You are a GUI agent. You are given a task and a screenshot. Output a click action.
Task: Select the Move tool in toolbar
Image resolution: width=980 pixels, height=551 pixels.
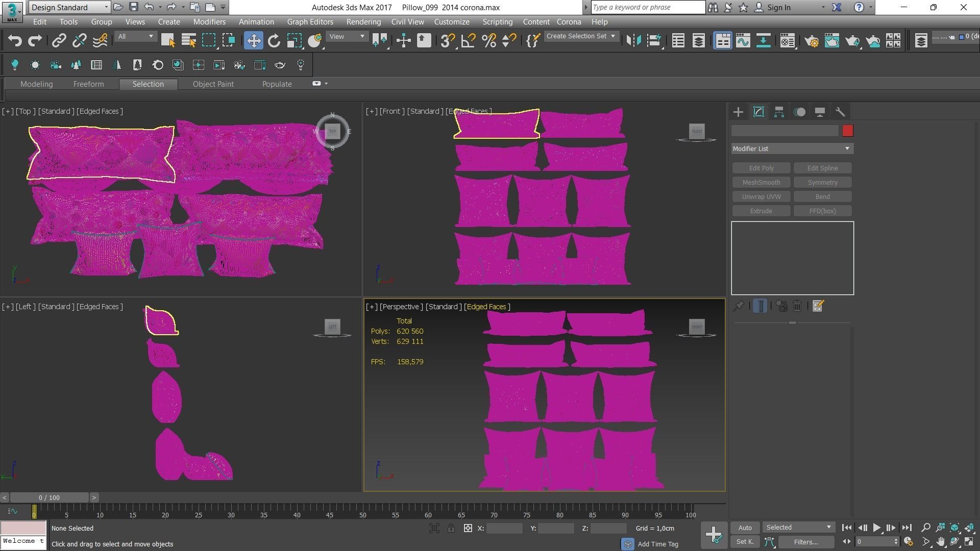pyautogui.click(x=253, y=41)
